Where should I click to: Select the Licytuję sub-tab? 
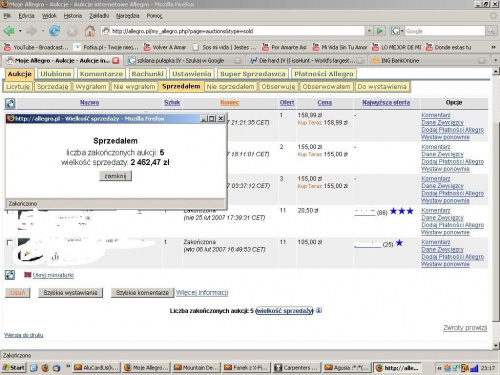click(18, 87)
